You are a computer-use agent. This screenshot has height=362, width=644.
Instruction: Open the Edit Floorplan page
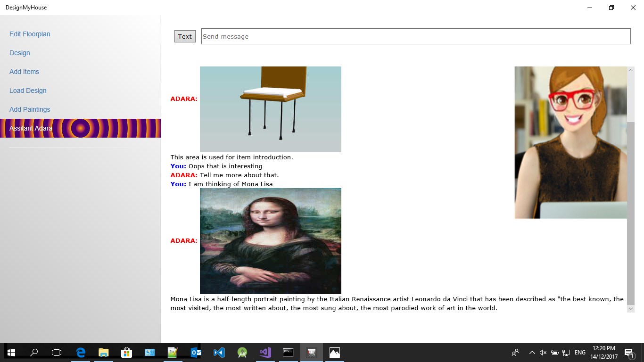click(30, 34)
